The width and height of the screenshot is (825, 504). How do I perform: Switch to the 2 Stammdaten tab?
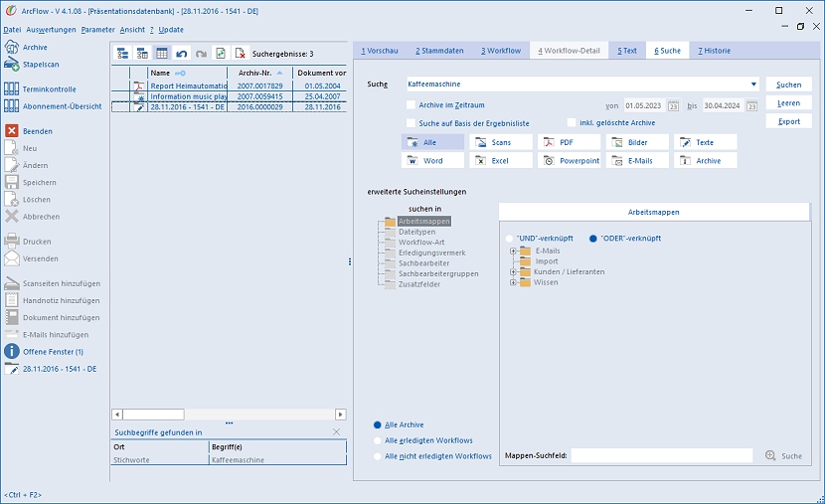click(439, 51)
